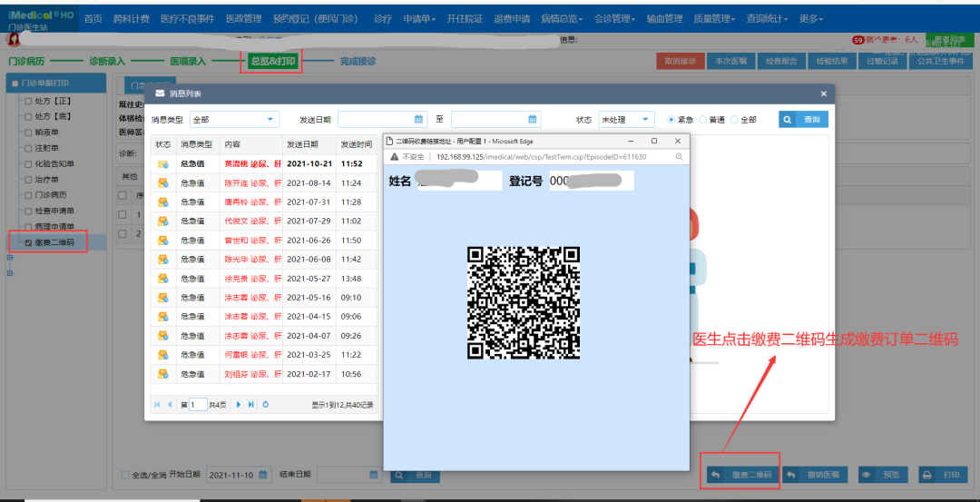Select the 普通 radio button
Screen dimensions: 980x502
pos(702,120)
